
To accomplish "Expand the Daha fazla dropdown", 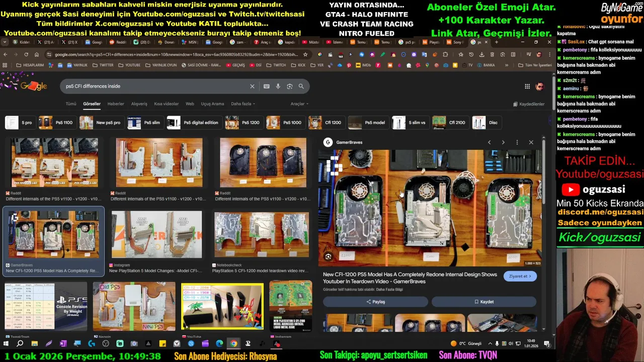I will click(x=243, y=104).
